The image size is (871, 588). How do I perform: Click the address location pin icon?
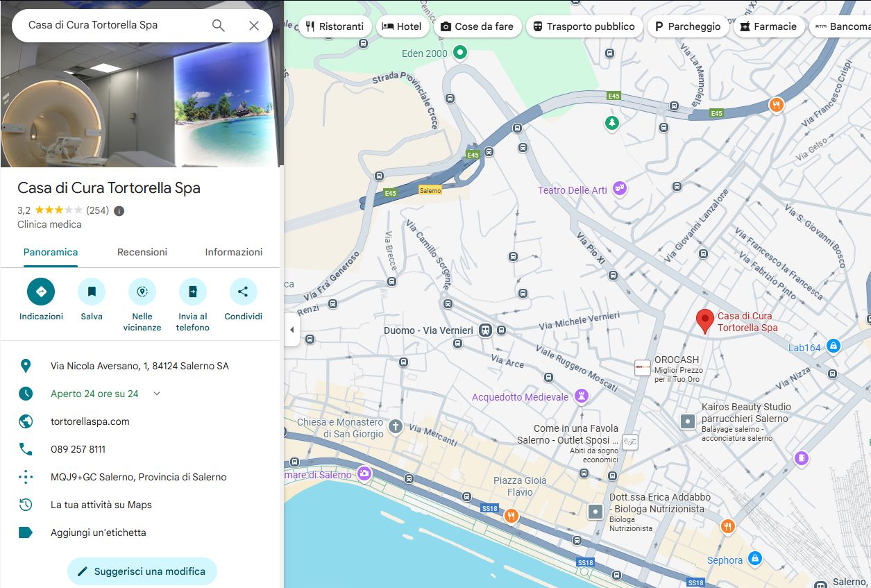[26, 366]
